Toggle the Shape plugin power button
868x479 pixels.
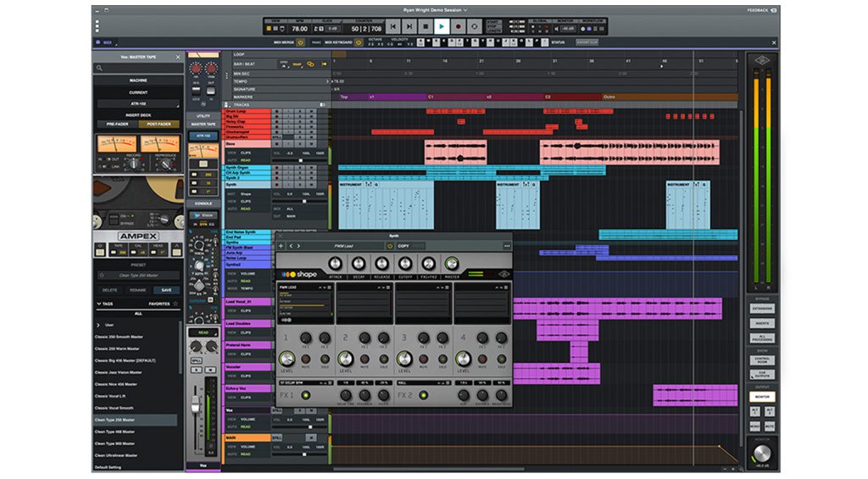pyautogui.click(x=390, y=246)
